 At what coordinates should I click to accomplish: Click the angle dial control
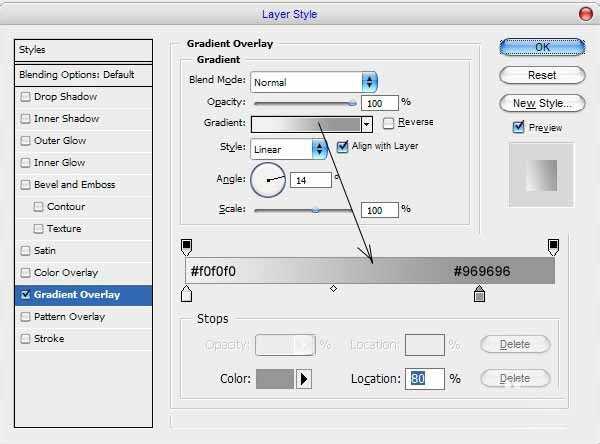(x=267, y=180)
